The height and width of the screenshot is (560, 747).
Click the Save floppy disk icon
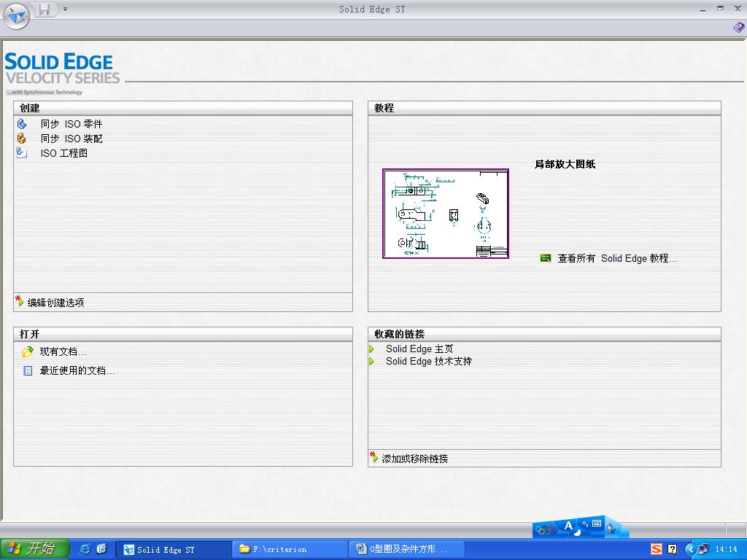click(x=44, y=9)
